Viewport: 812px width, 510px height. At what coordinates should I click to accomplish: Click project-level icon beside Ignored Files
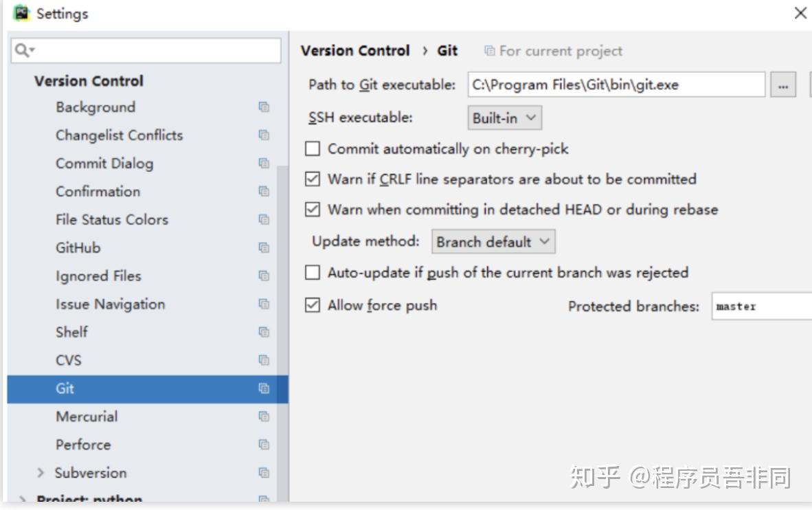264,276
